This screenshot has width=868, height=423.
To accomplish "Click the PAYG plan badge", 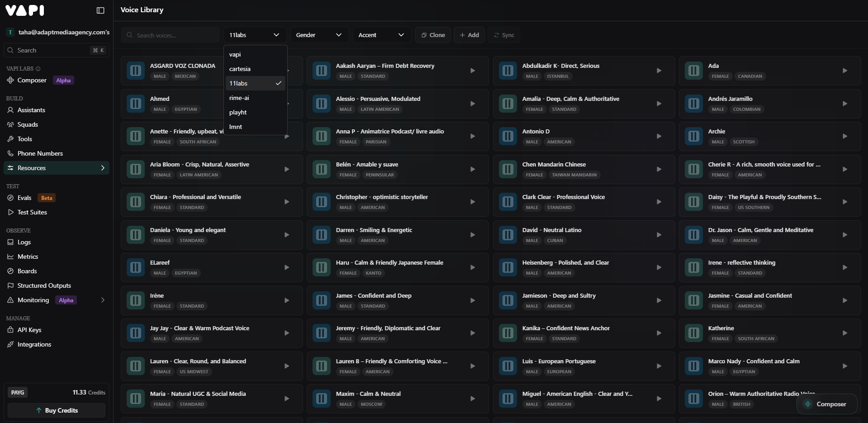I will [18, 392].
